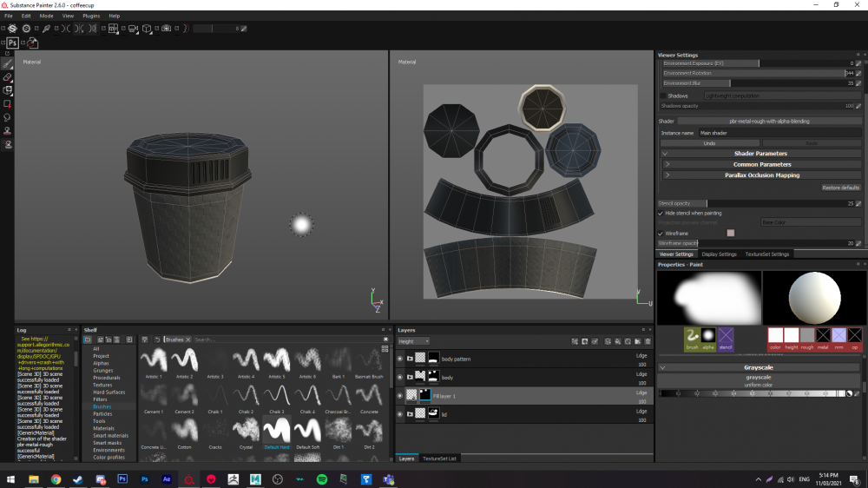The height and width of the screenshot is (488, 868).
Task: Choose the Polygon Fill tool
Action: coord(7,103)
